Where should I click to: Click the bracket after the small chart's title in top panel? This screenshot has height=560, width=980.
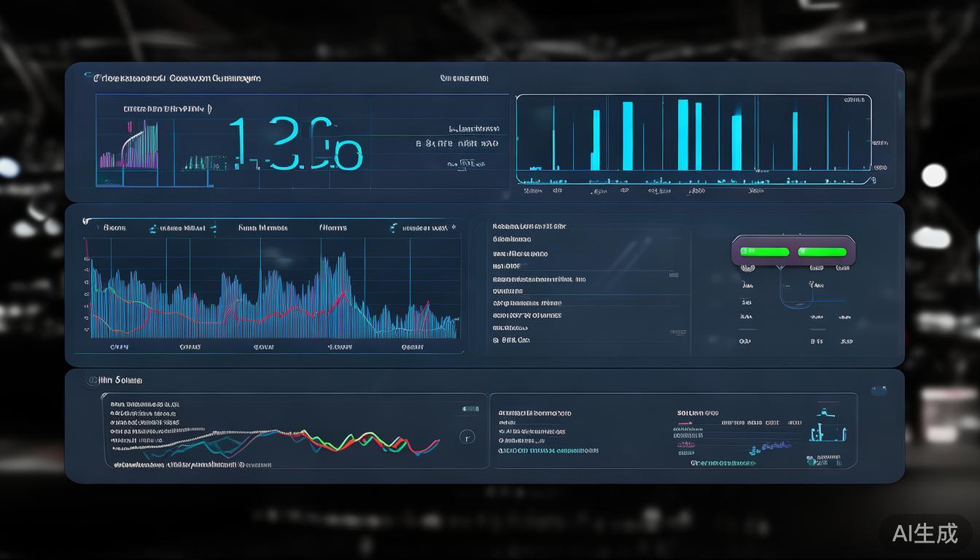click(x=210, y=109)
